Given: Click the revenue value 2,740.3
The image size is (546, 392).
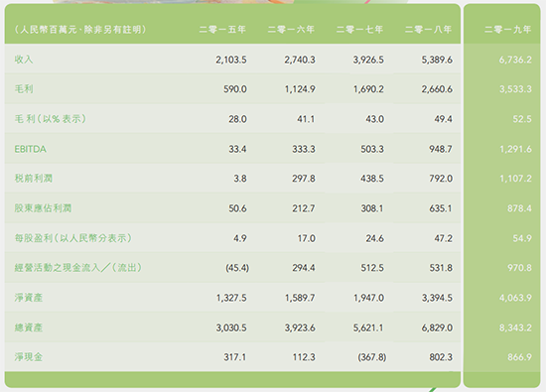Looking at the screenshot, I should [x=300, y=60].
